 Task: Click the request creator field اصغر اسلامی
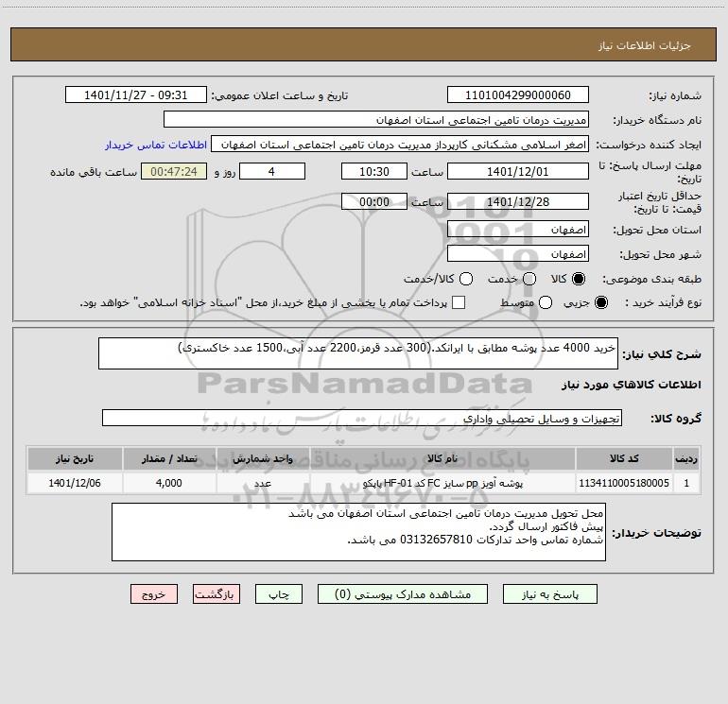[x=400, y=144]
